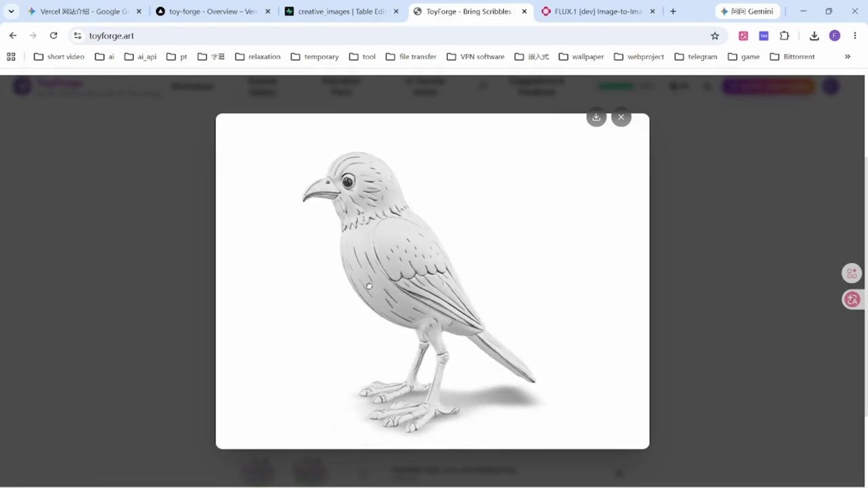The height and width of the screenshot is (488, 868).
Task: Open the Gemini button in title bar
Action: (747, 12)
